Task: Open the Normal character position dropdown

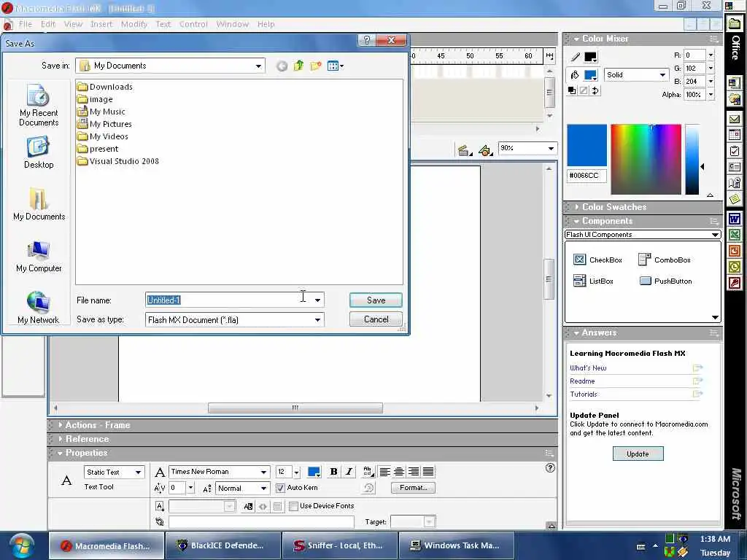Action: coord(263,488)
